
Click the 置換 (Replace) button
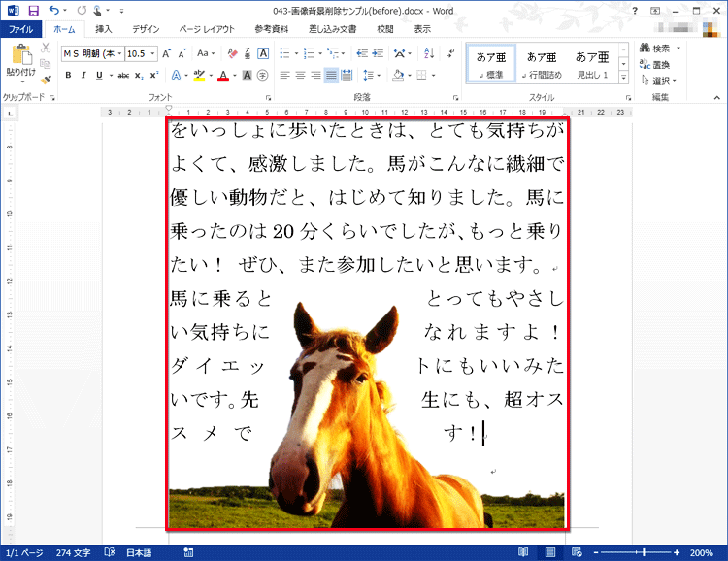[654, 65]
